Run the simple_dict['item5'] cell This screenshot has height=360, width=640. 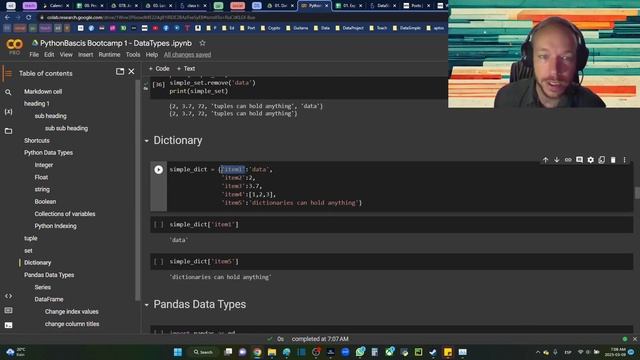click(x=159, y=262)
